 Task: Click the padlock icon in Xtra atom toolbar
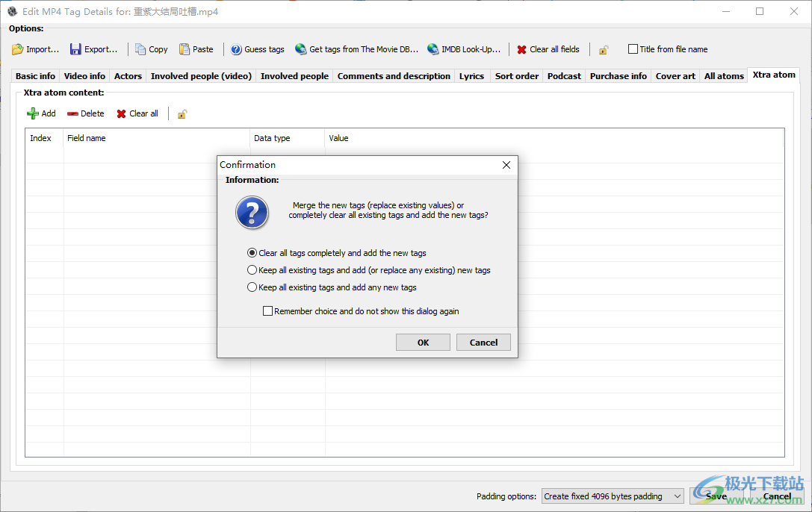[182, 113]
